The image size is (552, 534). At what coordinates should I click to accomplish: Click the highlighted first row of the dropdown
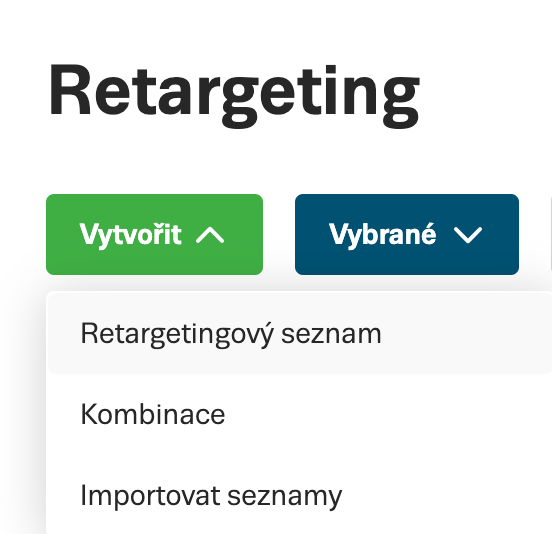click(300, 334)
